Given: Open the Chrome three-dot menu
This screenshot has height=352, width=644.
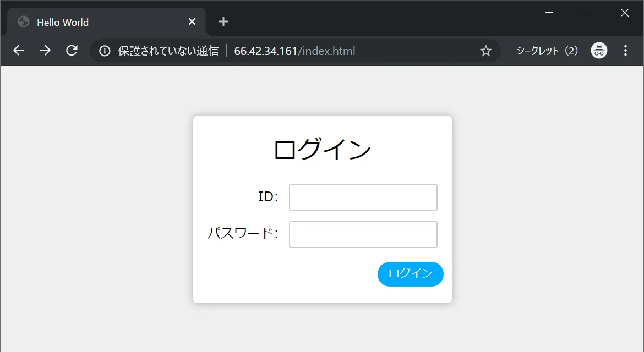Looking at the screenshot, I should [x=625, y=50].
